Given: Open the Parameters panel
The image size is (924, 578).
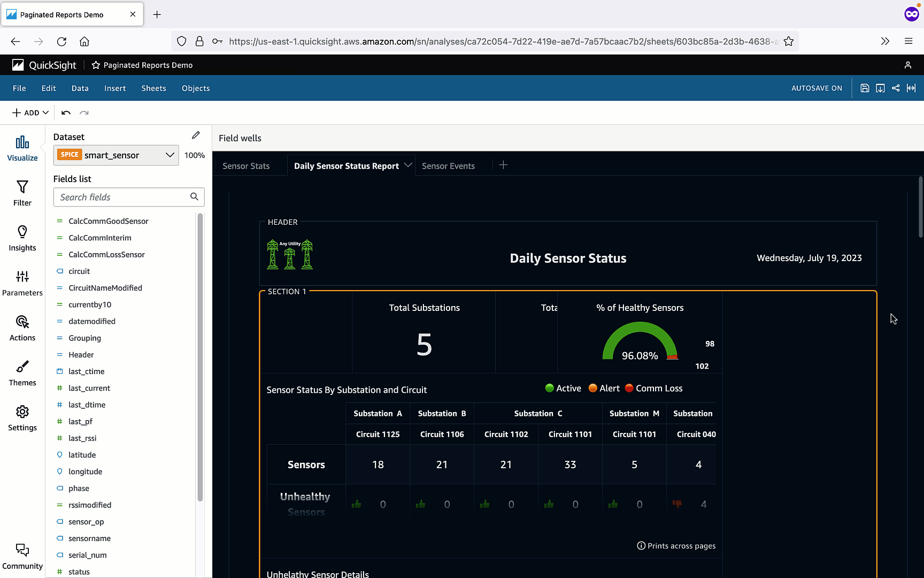Looking at the screenshot, I should click(x=22, y=283).
